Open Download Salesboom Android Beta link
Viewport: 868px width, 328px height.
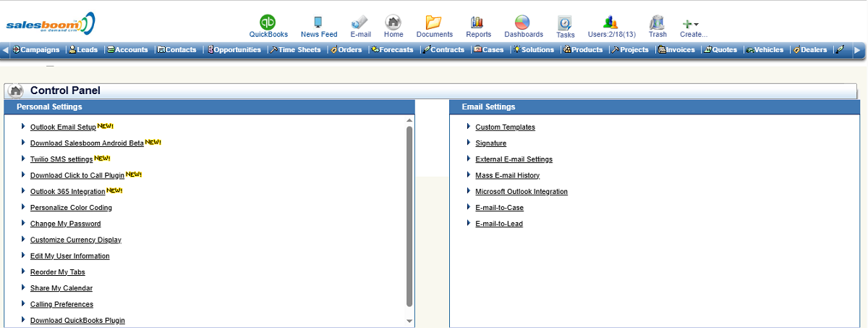87,143
